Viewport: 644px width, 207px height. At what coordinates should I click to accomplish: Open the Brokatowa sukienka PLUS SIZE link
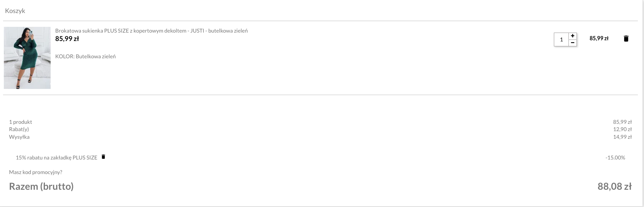click(x=151, y=31)
